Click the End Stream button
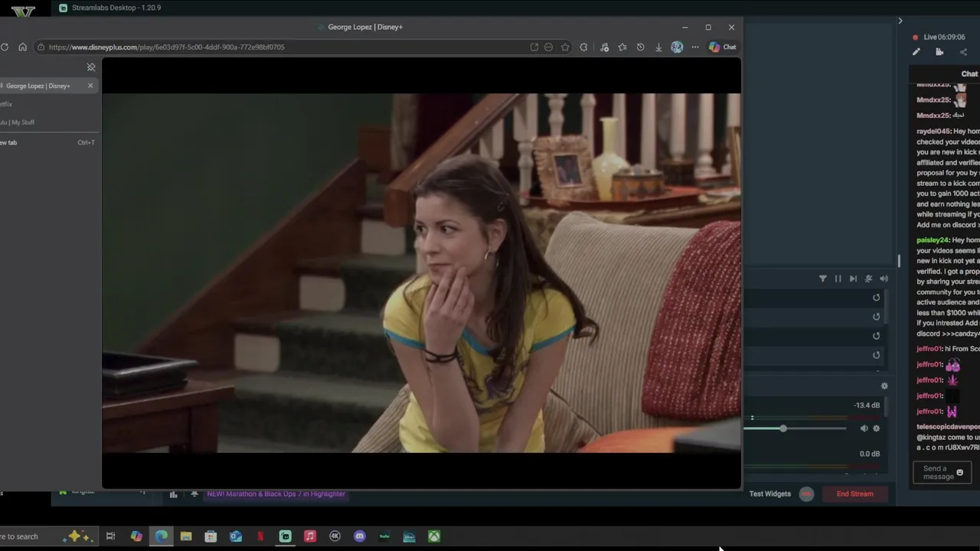 pos(854,494)
